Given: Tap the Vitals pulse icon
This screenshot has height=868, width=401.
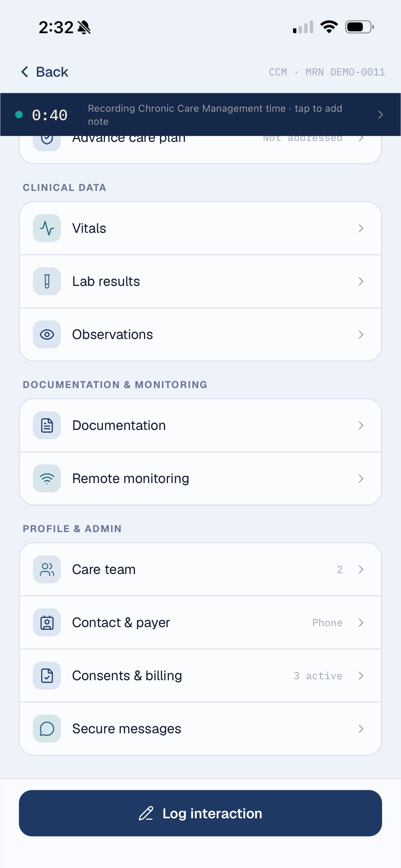Looking at the screenshot, I should click(x=47, y=228).
